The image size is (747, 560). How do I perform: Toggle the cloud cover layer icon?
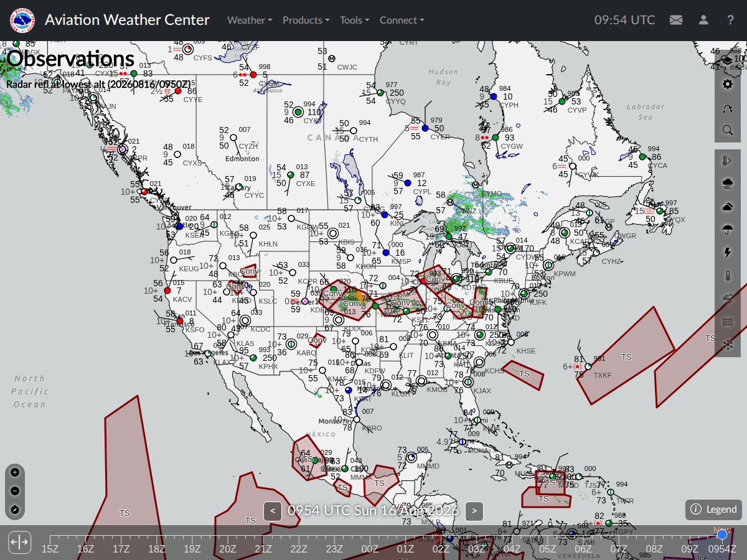click(727, 207)
